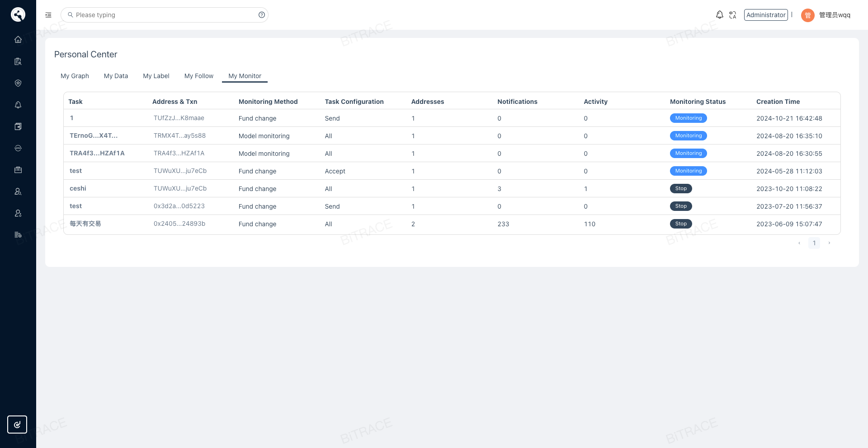The width and height of the screenshot is (868, 448).
Task: Click the BITRACE logo in the sidebar
Action: (x=18, y=14)
